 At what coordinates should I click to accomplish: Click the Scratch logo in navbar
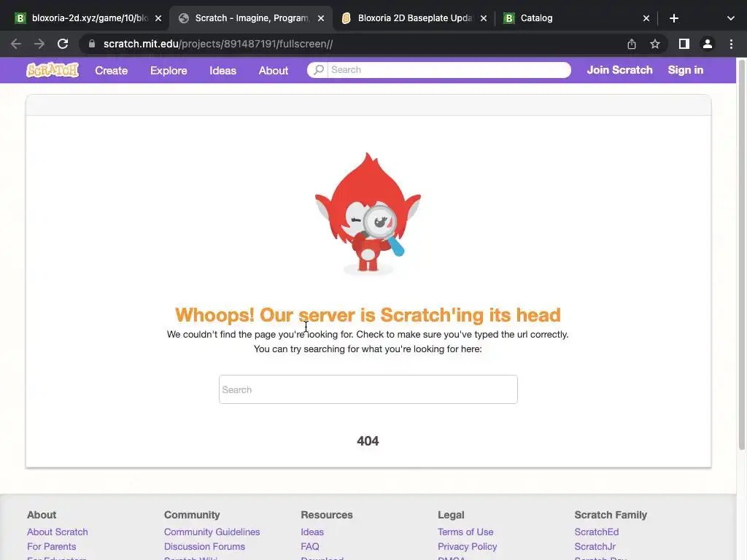click(53, 70)
